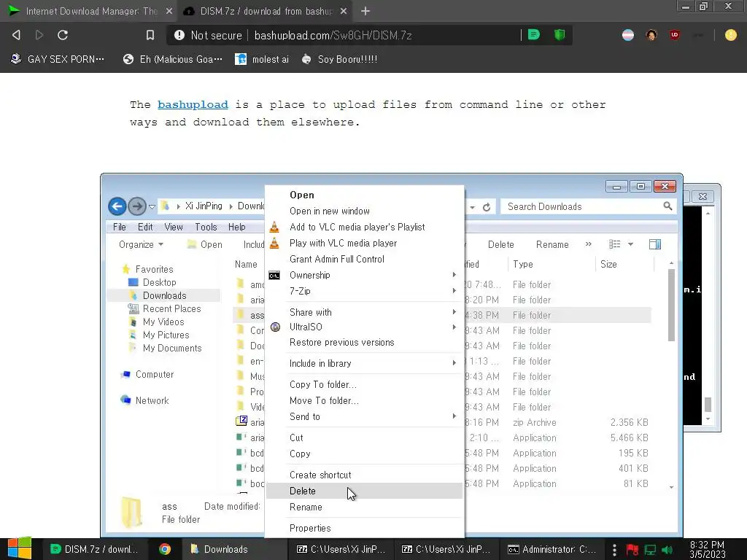Click Explorer's blue back arrow button
This screenshot has height=560, width=747.
click(x=117, y=206)
